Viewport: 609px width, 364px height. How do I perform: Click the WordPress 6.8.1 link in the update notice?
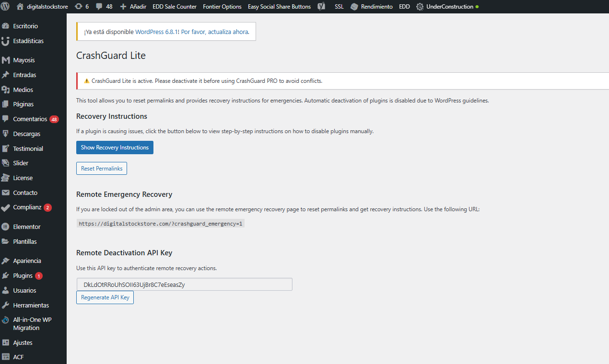(x=157, y=32)
